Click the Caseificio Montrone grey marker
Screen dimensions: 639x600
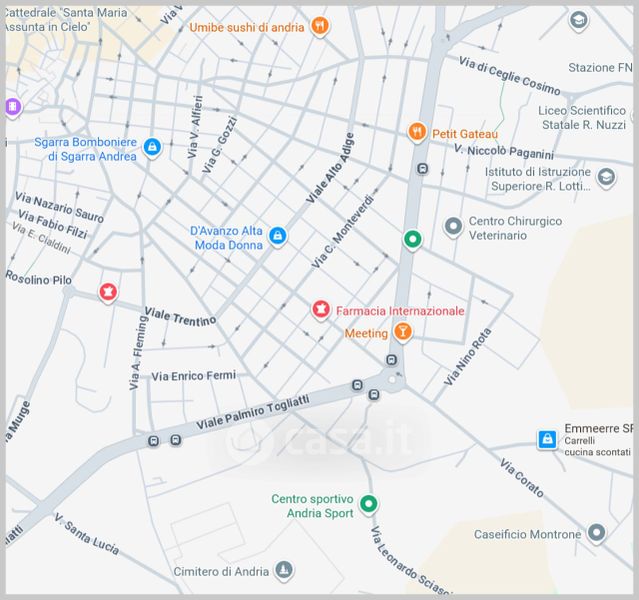tap(597, 533)
